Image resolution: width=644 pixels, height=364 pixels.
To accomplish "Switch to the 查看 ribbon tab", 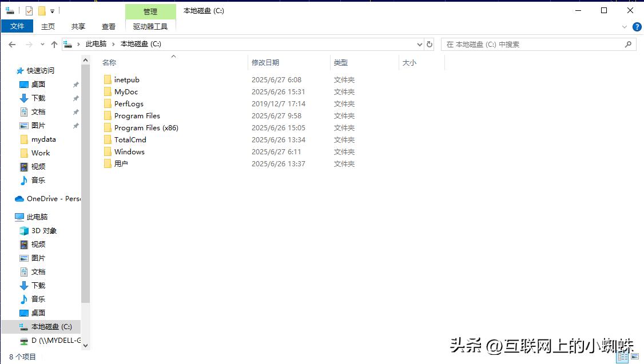I will [x=109, y=26].
